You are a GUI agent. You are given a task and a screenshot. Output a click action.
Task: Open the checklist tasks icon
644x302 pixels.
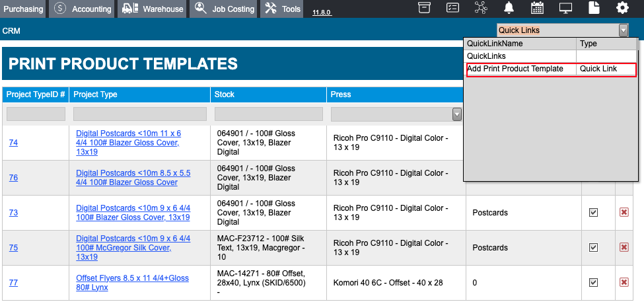pos(452,8)
